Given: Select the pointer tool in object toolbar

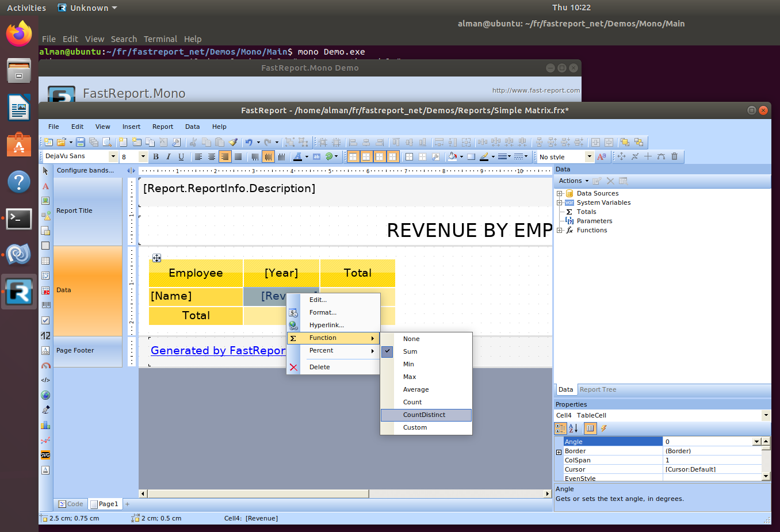Looking at the screenshot, I should pyautogui.click(x=45, y=171).
